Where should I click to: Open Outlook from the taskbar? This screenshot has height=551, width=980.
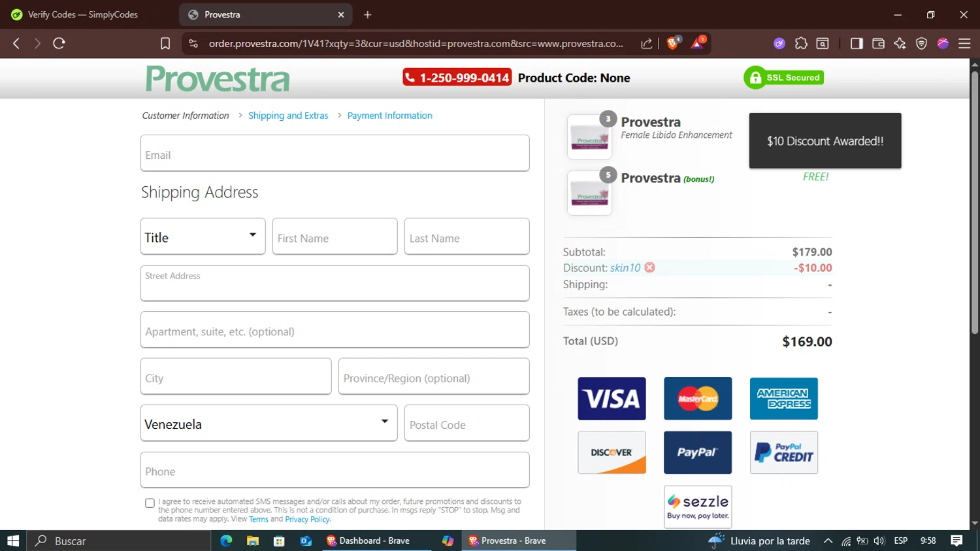click(x=306, y=541)
